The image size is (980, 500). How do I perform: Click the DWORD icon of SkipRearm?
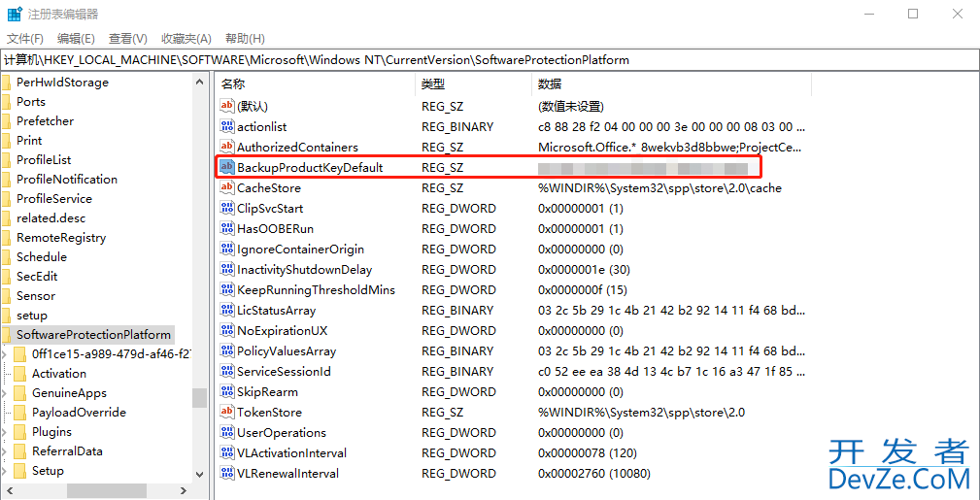pos(227,392)
